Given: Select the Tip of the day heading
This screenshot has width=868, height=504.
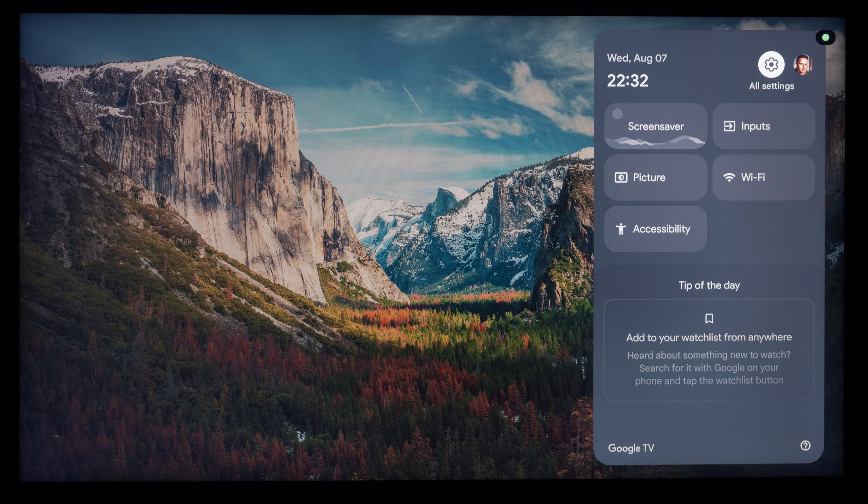Looking at the screenshot, I should pos(709,286).
